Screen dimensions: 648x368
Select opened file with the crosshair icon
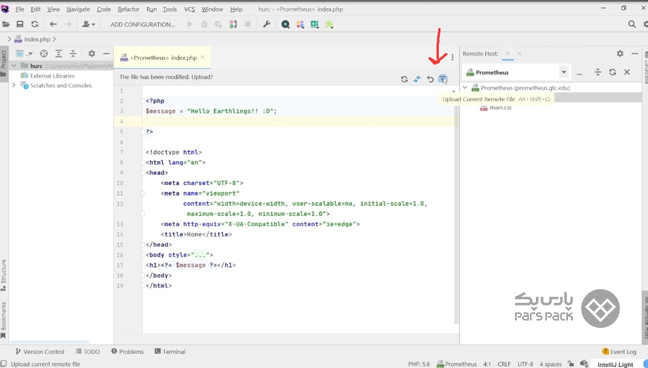44,53
